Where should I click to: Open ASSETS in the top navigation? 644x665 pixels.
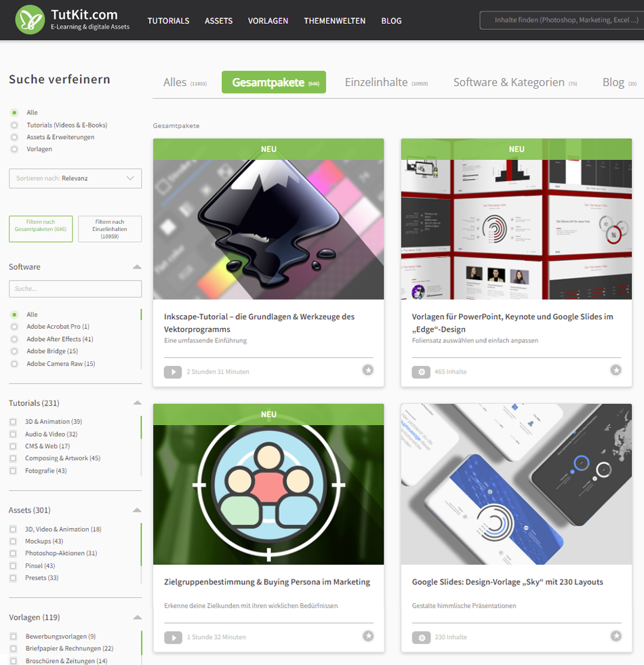tap(218, 21)
